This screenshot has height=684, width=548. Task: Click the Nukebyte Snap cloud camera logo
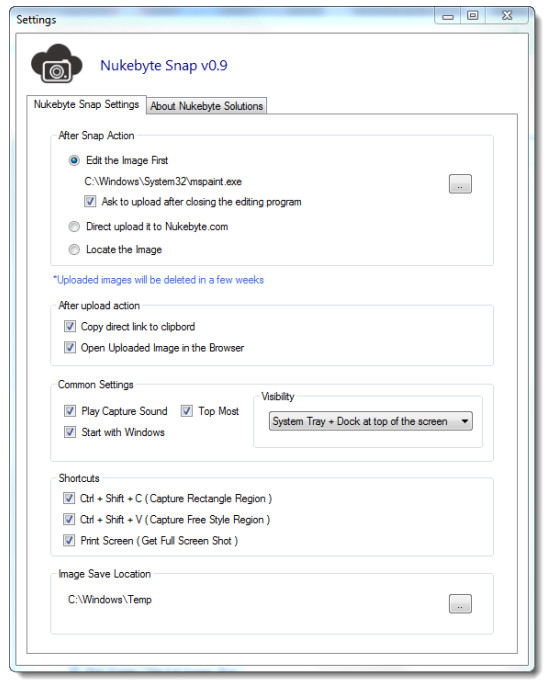(56, 64)
